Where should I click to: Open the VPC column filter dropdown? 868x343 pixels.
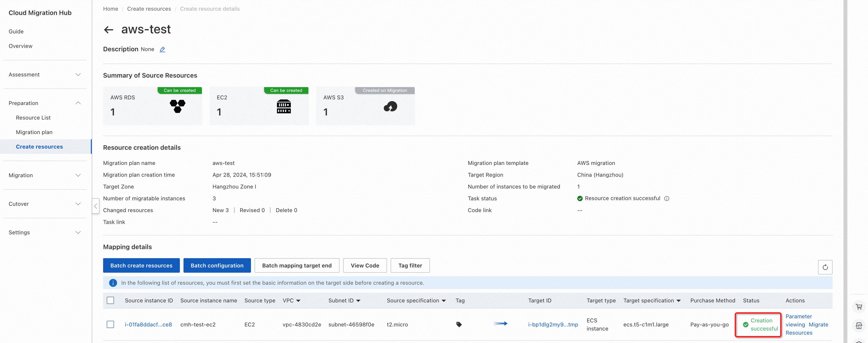point(298,301)
